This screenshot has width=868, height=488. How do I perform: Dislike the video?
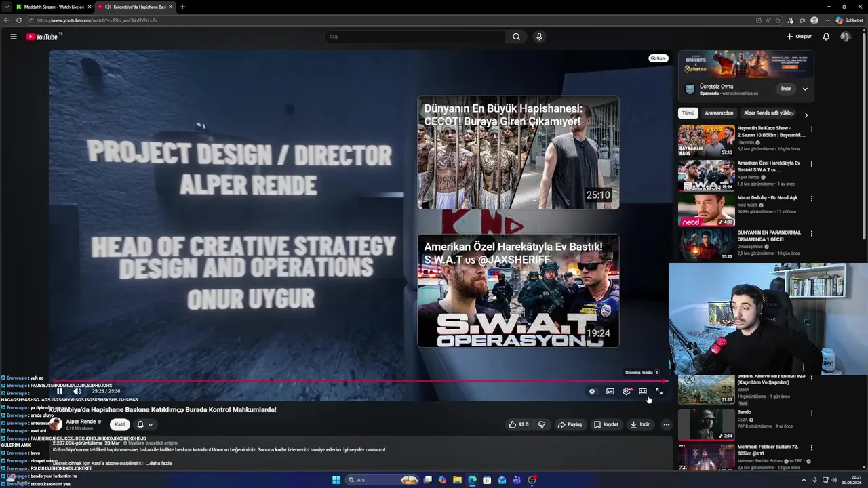pyautogui.click(x=542, y=424)
